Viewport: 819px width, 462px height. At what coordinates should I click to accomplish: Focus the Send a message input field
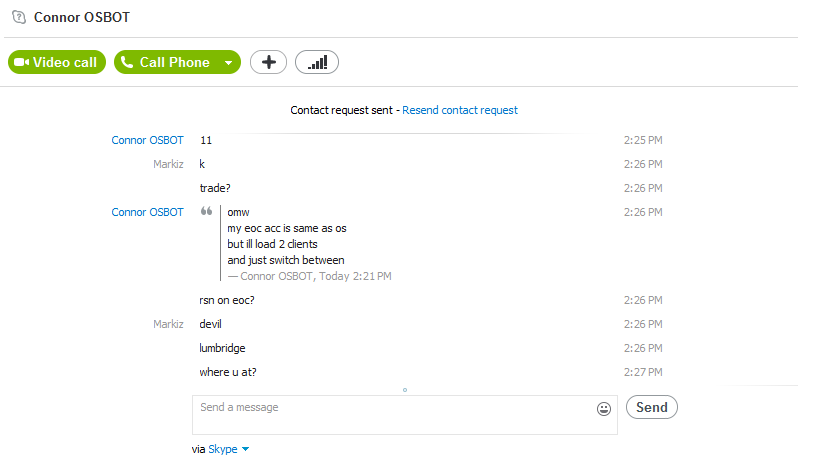[405, 415]
